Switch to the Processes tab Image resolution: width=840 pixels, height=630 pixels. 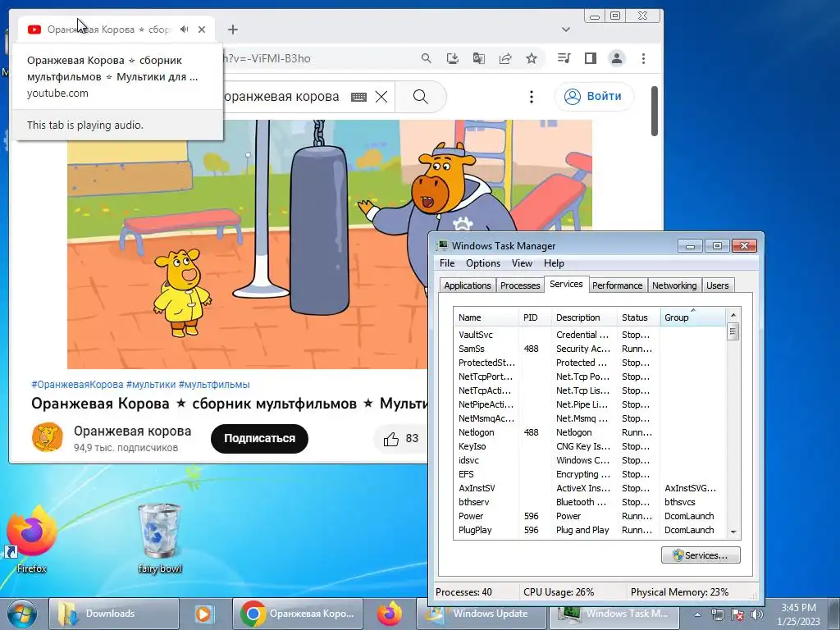[x=519, y=285]
